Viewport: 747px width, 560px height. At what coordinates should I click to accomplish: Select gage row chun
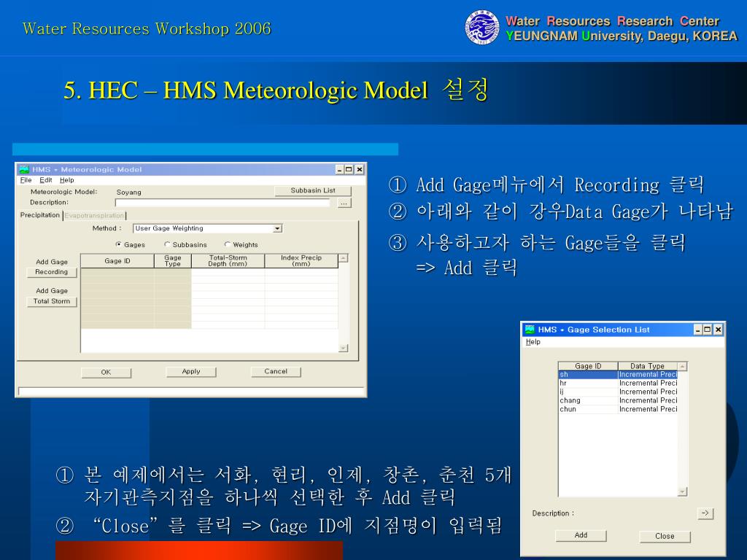tap(618, 409)
